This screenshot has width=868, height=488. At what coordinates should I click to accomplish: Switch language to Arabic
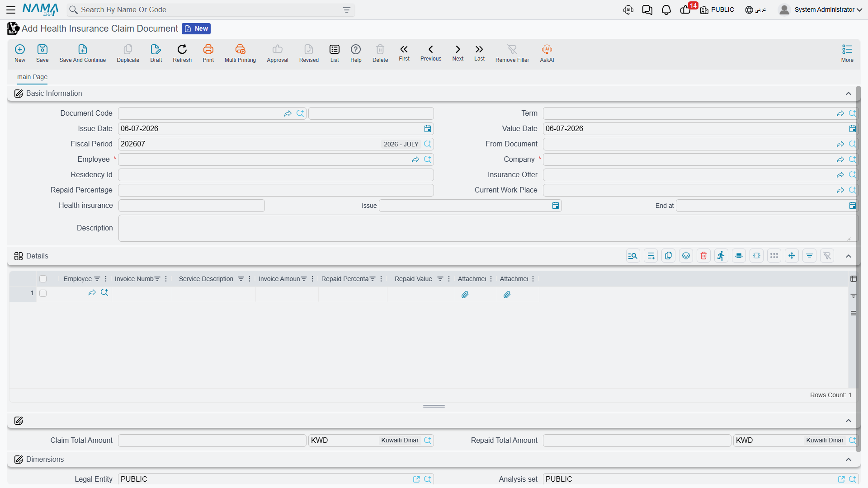coord(756,9)
